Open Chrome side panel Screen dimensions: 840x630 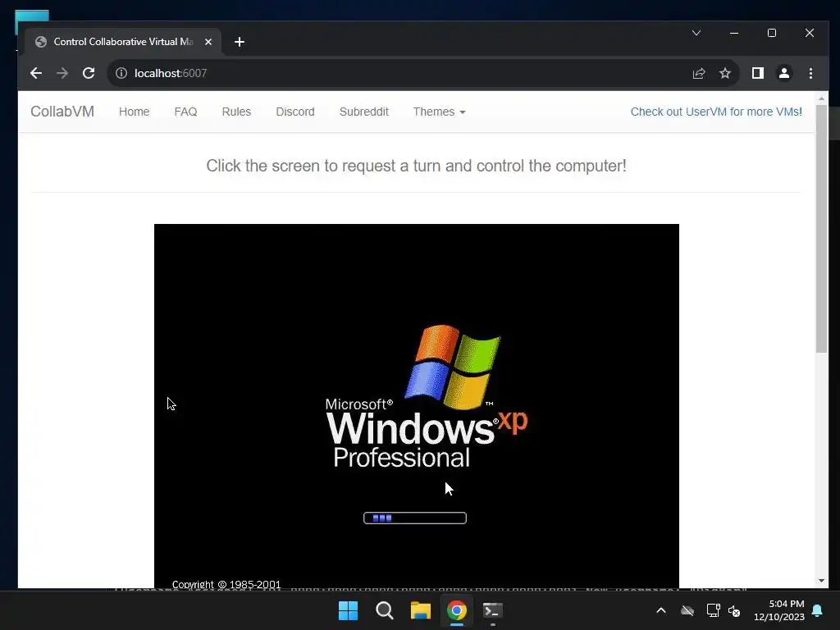[757, 73]
